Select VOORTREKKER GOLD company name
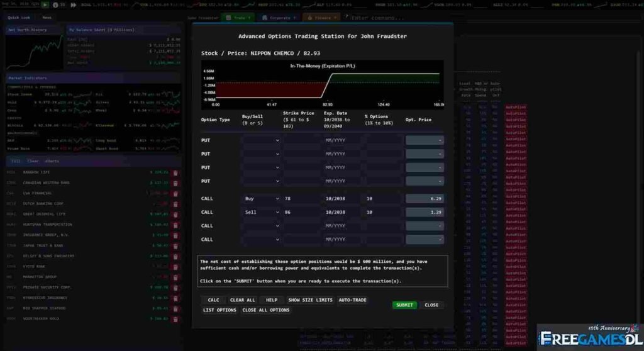Screen dimensions: 644x351 (41, 319)
